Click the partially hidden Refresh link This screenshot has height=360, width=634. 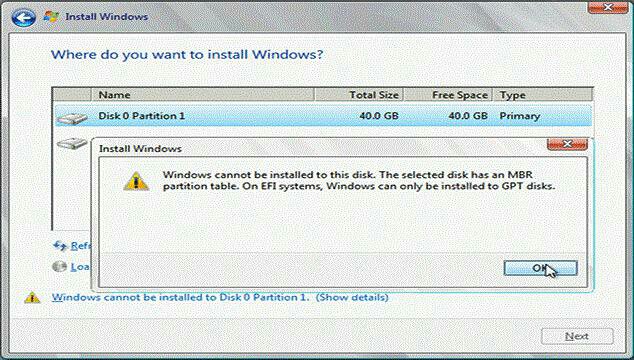80,246
